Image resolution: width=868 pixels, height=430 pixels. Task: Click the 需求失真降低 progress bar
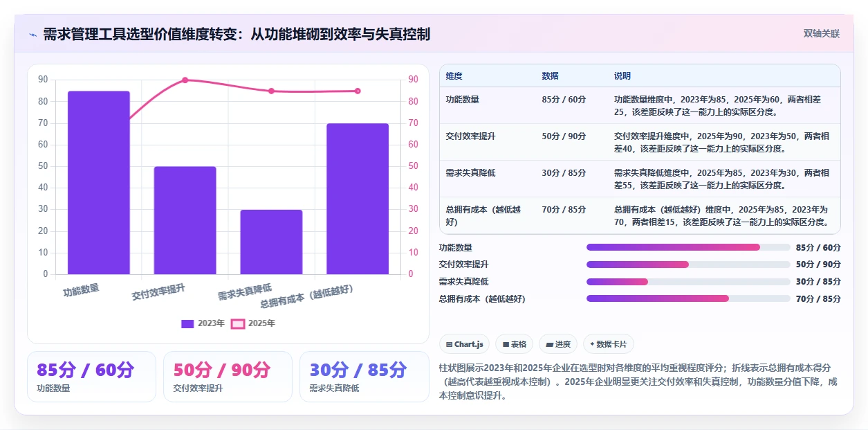(x=688, y=282)
